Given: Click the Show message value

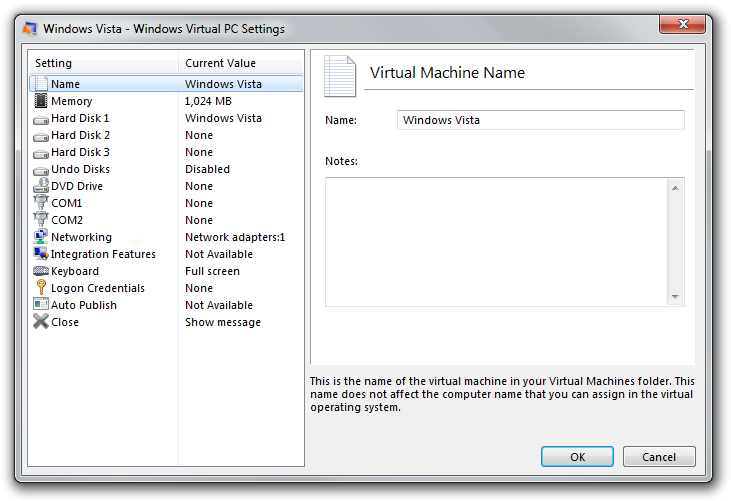Looking at the screenshot, I should click(223, 322).
